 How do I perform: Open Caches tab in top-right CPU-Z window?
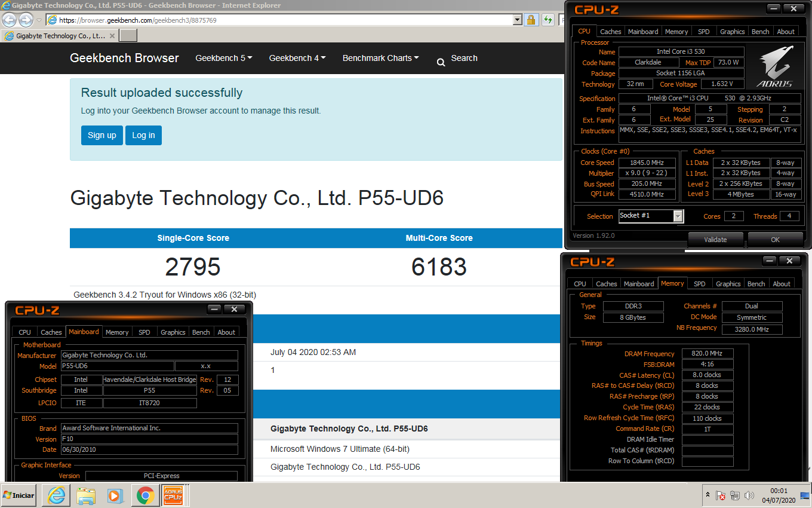611,32
